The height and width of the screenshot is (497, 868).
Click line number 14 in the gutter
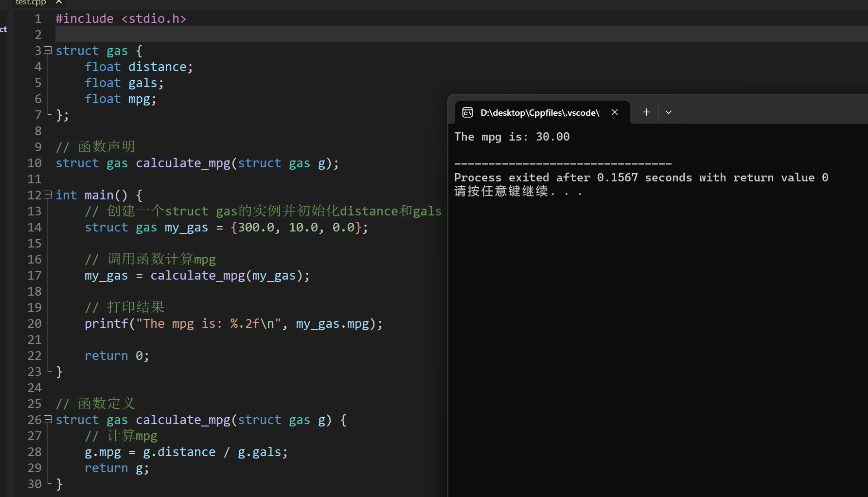click(35, 228)
